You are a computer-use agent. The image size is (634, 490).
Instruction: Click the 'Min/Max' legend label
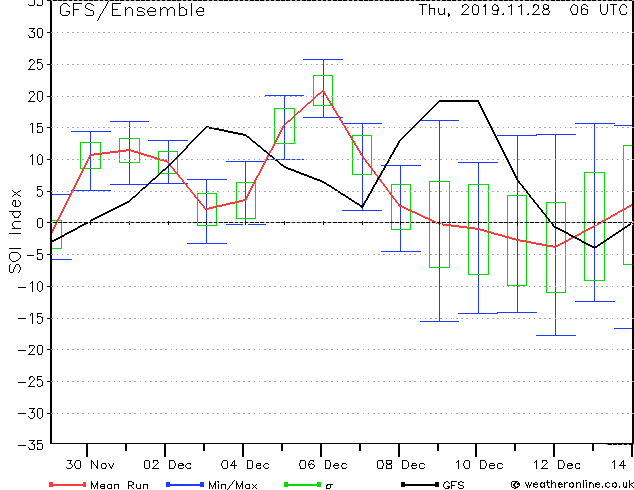233,485
